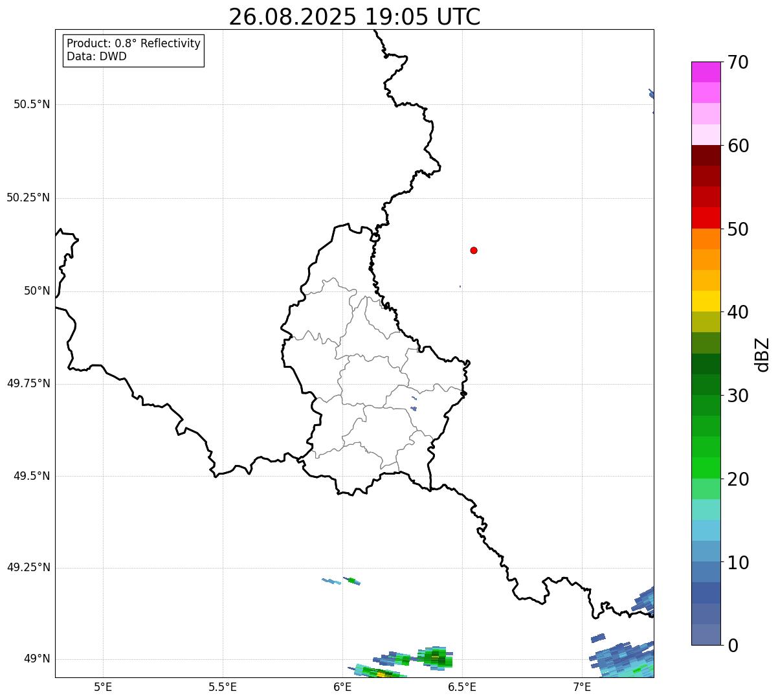Click the blue echo in top-right corner
This screenshot has height=700, width=778.
(x=651, y=95)
